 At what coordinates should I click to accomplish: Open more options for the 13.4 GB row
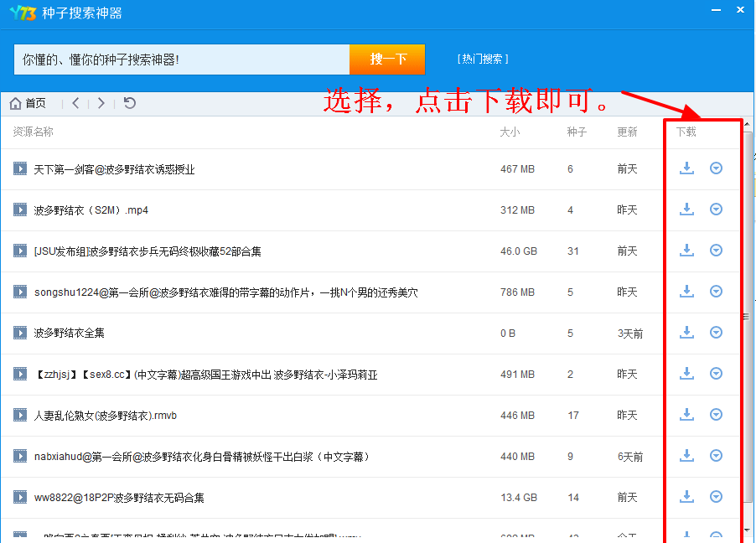[716, 496]
